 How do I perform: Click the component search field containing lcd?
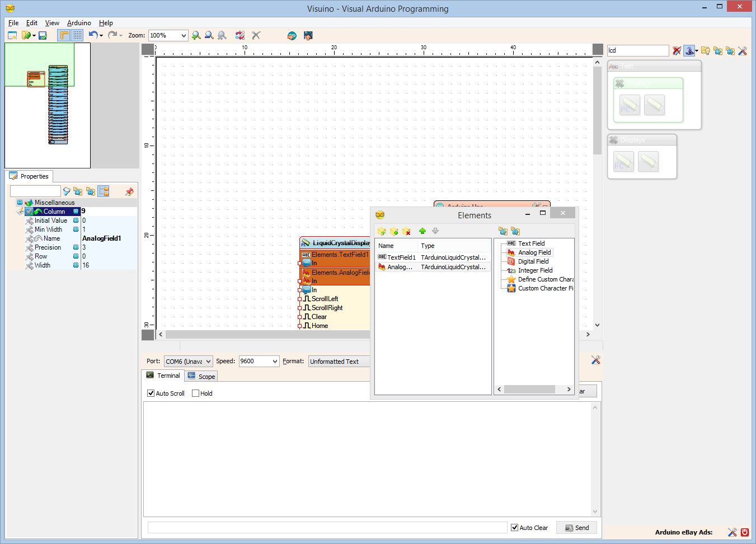pos(638,50)
